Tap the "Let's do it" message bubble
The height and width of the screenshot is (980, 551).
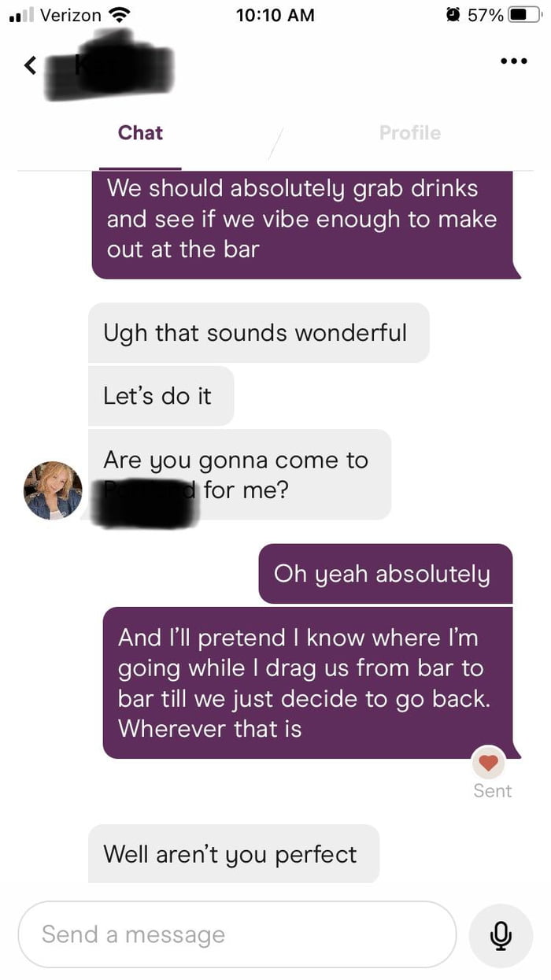(x=161, y=396)
